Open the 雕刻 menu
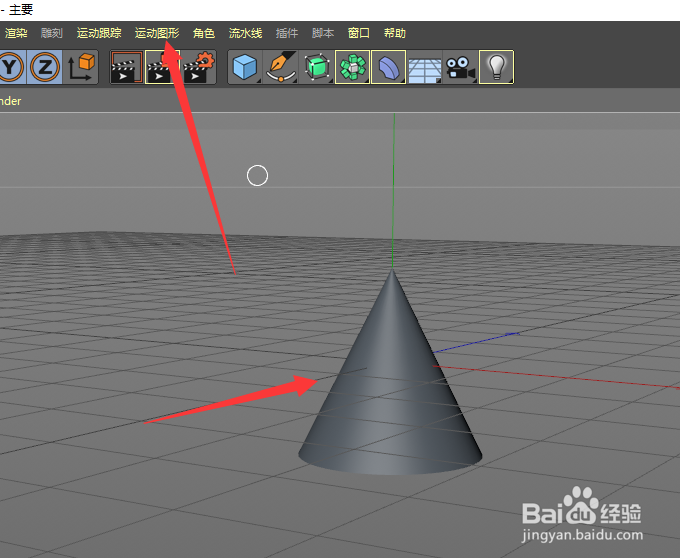The height and width of the screenshot is (558, 680). 52,33
